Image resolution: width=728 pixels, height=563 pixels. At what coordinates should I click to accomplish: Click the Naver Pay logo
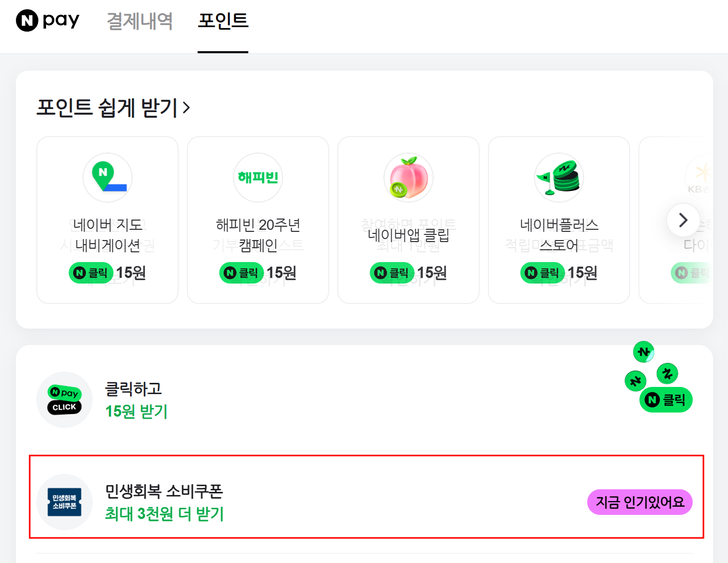coord(48,20)
